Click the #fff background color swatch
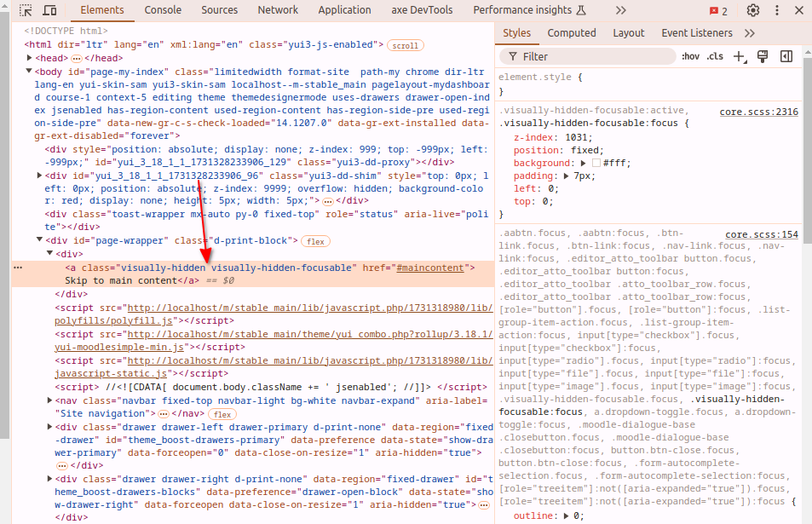Screen dimensions: 812x524 596,163
